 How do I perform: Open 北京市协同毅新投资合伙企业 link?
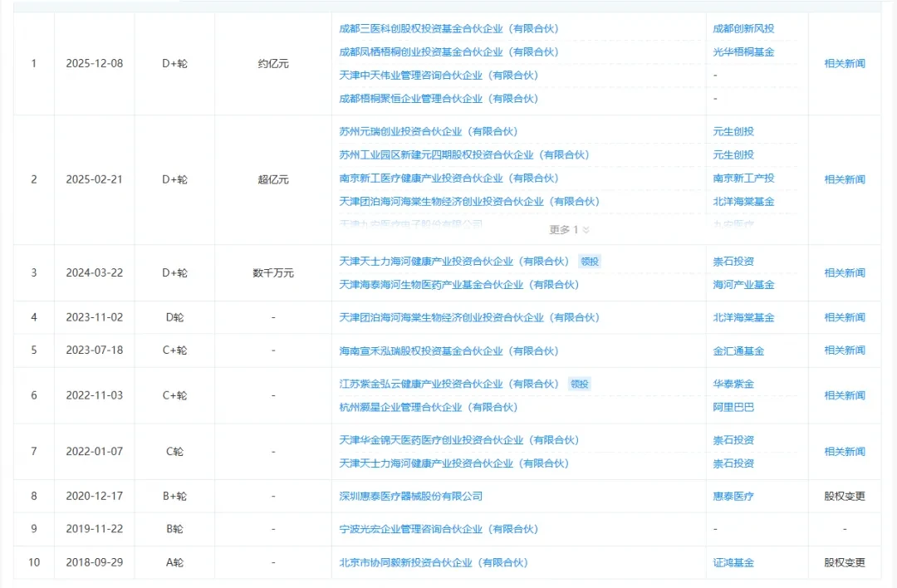[433, 563]
